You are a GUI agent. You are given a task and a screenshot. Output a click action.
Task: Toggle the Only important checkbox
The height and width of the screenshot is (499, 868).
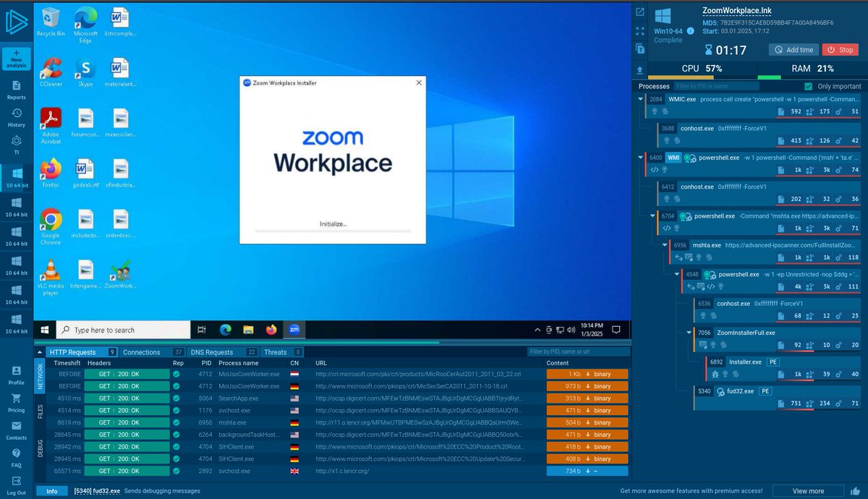point(809,86)
